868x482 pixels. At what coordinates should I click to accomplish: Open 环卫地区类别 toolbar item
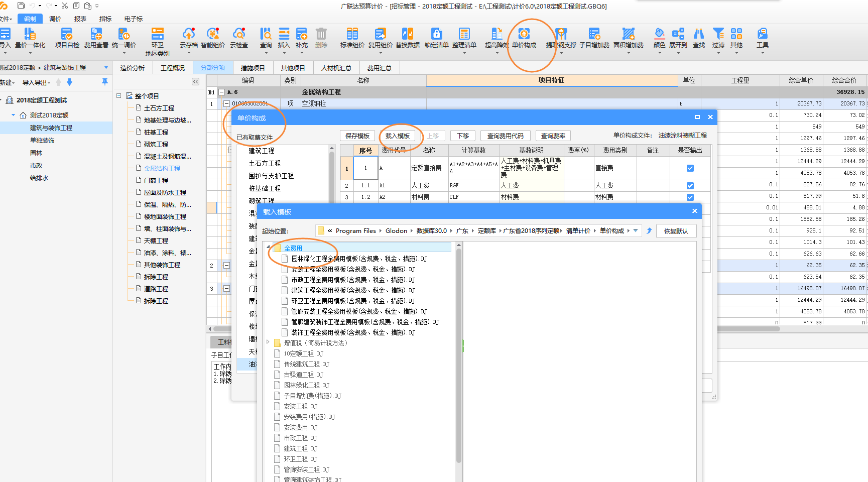click(x=158, y=42)
